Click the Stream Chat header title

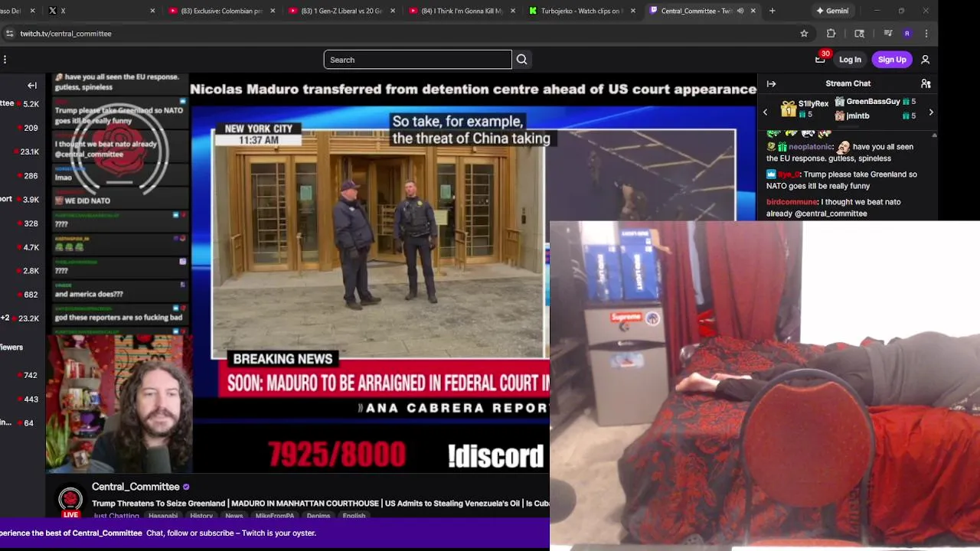tap(848, 83)
